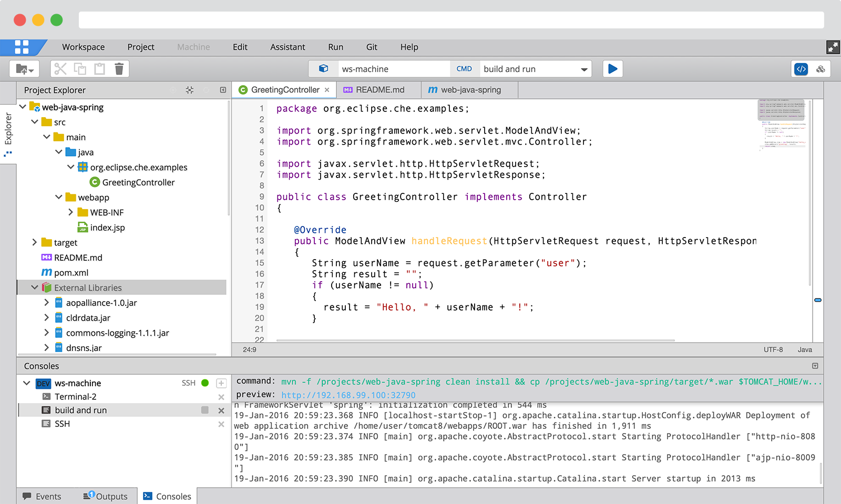Switch to the code editor perspective toggle
The image size is (841, 504).
tap(801, 69)
